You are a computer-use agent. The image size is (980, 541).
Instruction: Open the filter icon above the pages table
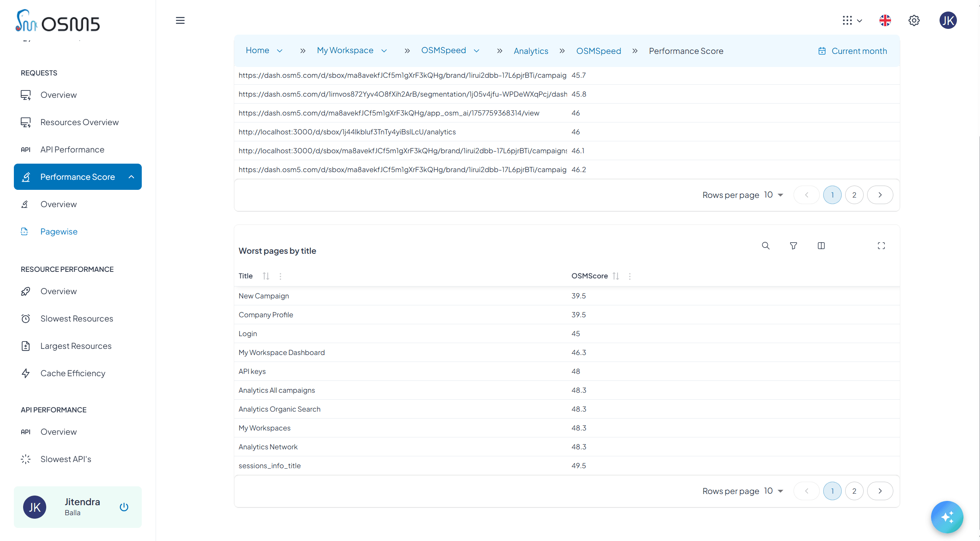point(793,245)
